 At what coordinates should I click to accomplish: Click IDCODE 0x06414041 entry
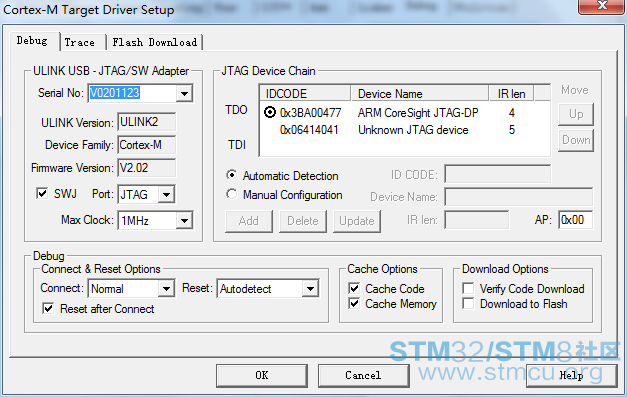[309, 130]
